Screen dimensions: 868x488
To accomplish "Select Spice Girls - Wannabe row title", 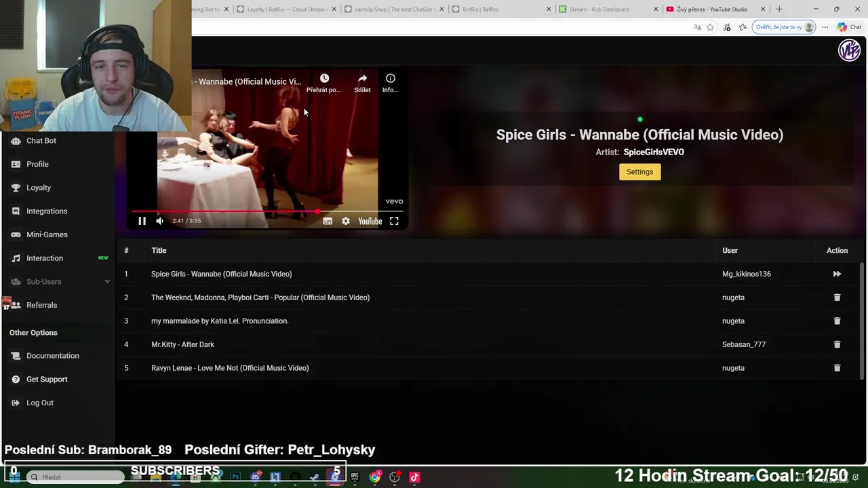I will click(222, 274).
